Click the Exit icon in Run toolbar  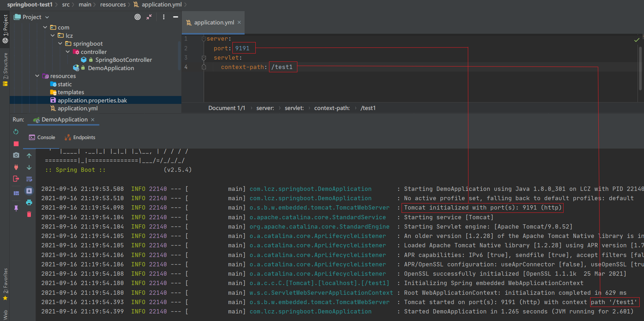tap(16, 179)
